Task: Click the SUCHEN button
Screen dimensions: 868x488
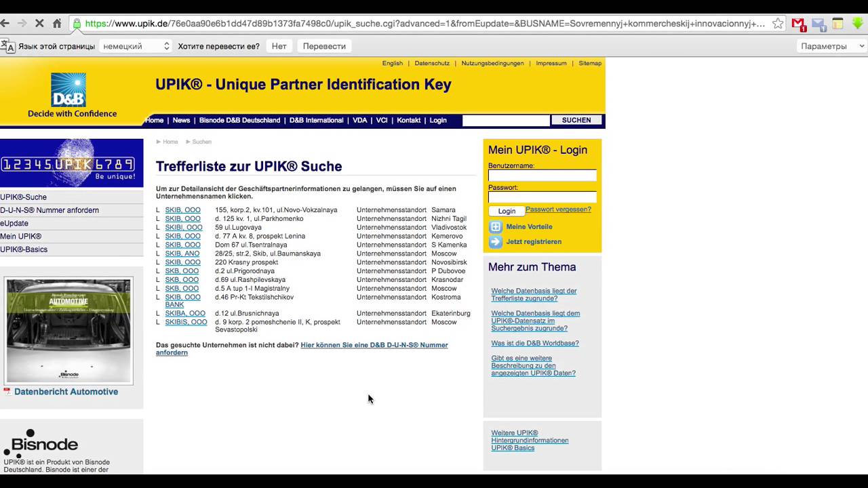Action: [576, 120]
